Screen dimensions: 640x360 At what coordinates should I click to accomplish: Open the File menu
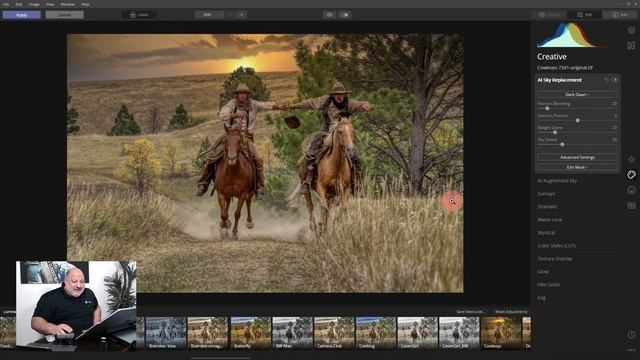[6, 4]
